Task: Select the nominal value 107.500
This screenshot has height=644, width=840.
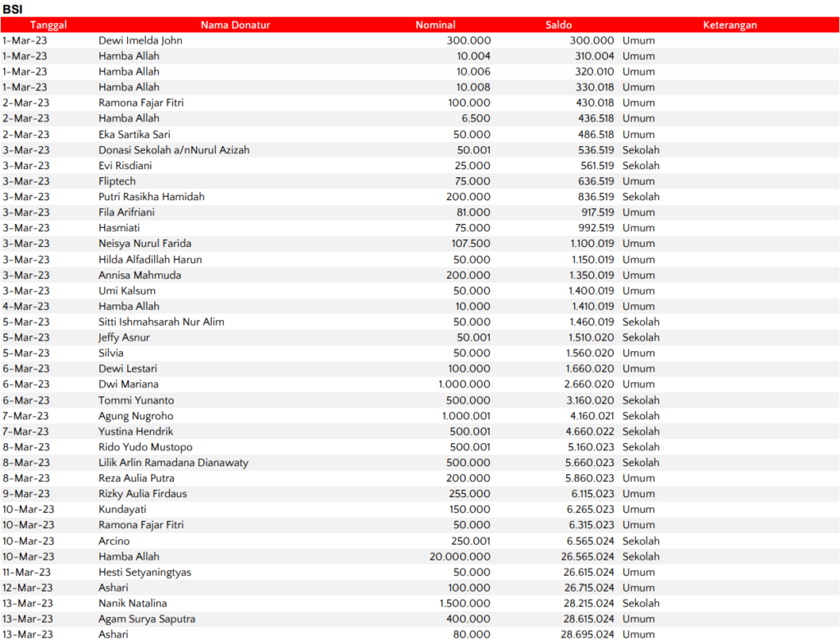Action: coord(471,244)
